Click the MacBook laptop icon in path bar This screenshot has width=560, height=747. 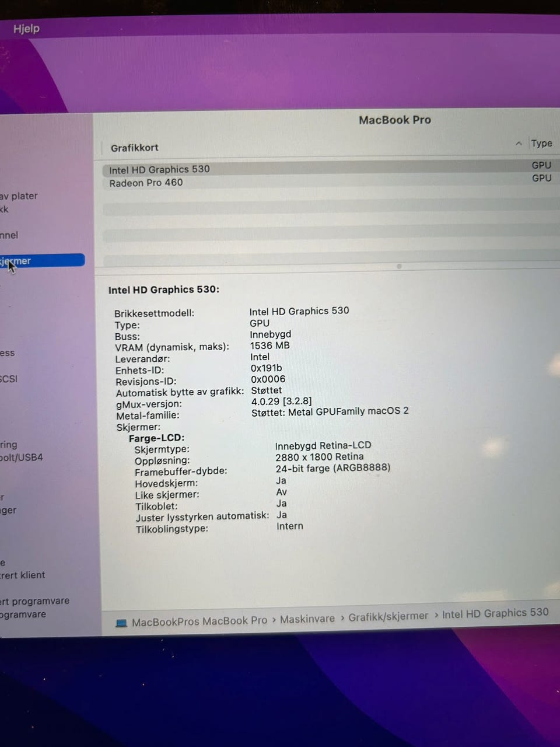coord(121,623)
